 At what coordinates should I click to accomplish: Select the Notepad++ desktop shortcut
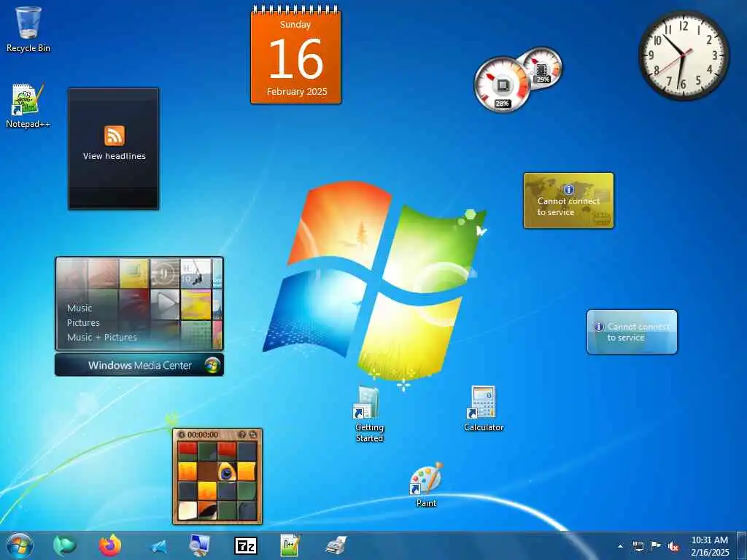(28, 106)
